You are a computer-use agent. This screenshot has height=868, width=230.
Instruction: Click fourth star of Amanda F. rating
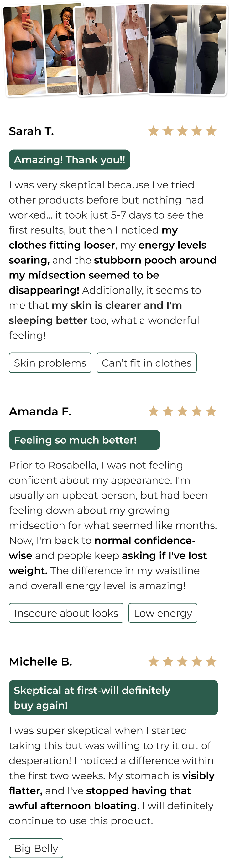coord(197,411)
